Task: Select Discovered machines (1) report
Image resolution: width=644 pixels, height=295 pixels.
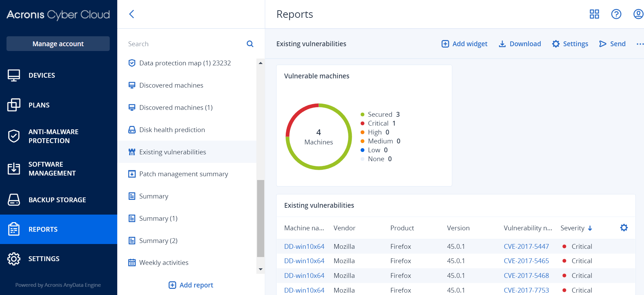Action: (x=187, y=107)
